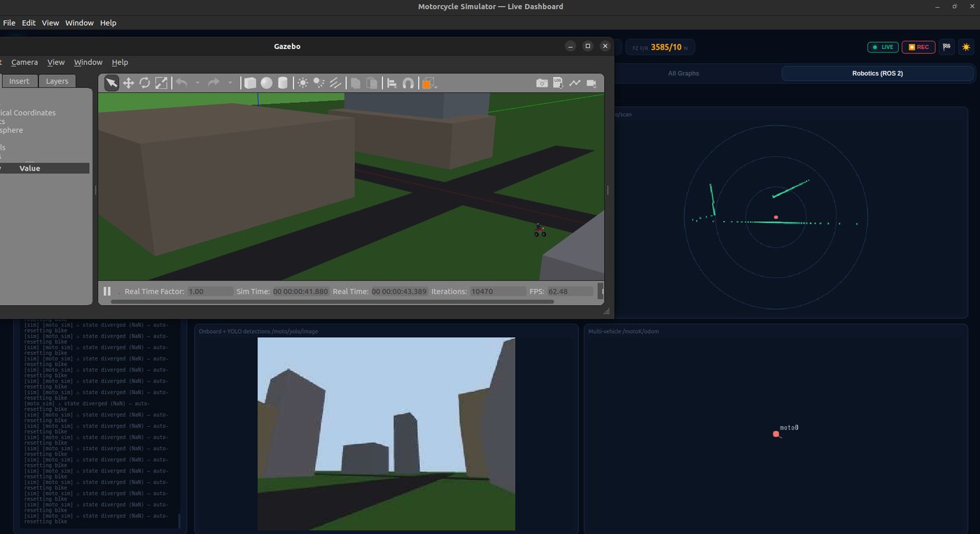
Task: Click the video record camera icon in Gazebo
Action: (591, 83)
